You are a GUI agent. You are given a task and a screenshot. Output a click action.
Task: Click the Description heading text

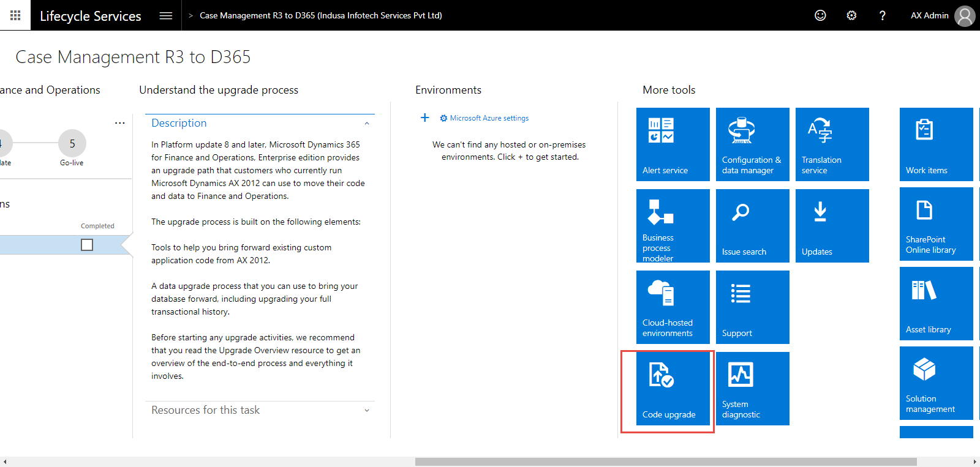click(179, 123)
